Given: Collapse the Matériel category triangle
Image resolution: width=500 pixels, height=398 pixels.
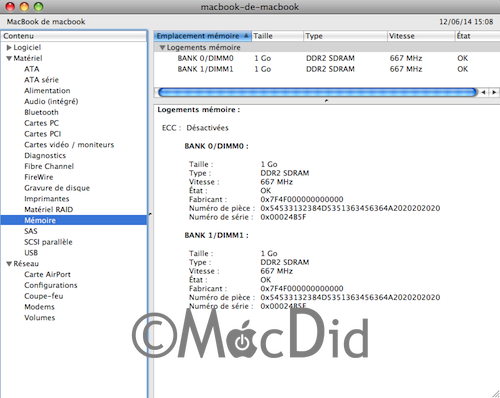Looking at the screenshot, I should pos(9,58).
